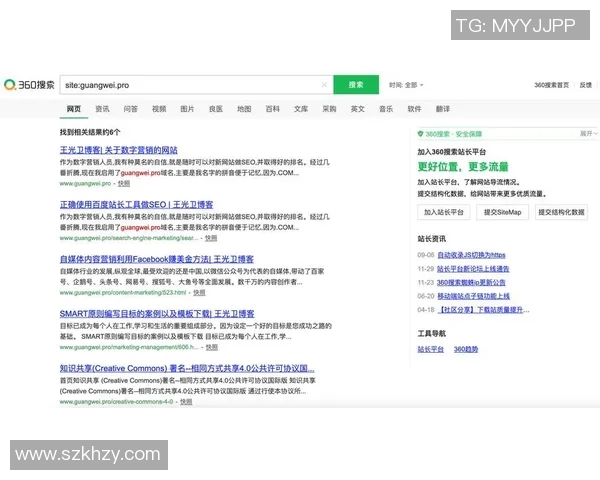This screenshot has width=600, height=480.
Task: Open the 图片 tab
Action: (x=187, y=109)
